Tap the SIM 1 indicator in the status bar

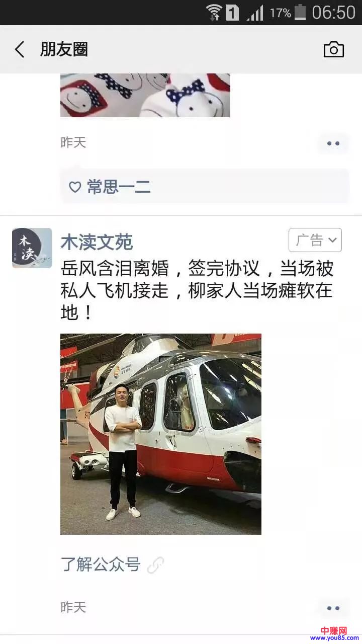232,13
